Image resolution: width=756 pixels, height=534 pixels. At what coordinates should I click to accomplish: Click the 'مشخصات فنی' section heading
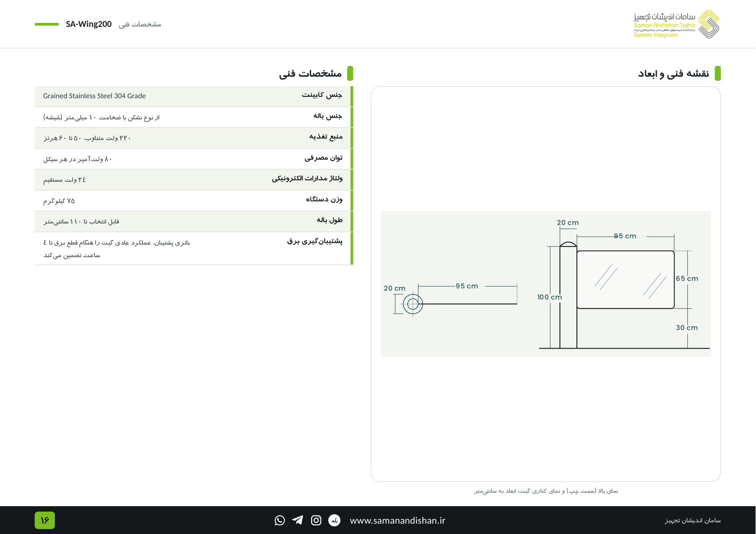tap(310, 74)
